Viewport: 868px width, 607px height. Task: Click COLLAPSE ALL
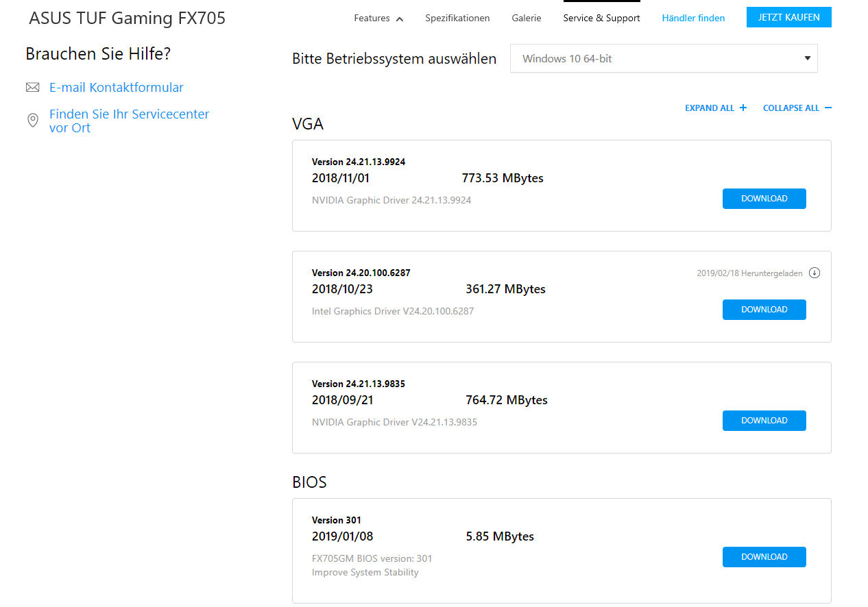(x=791, y=108)
